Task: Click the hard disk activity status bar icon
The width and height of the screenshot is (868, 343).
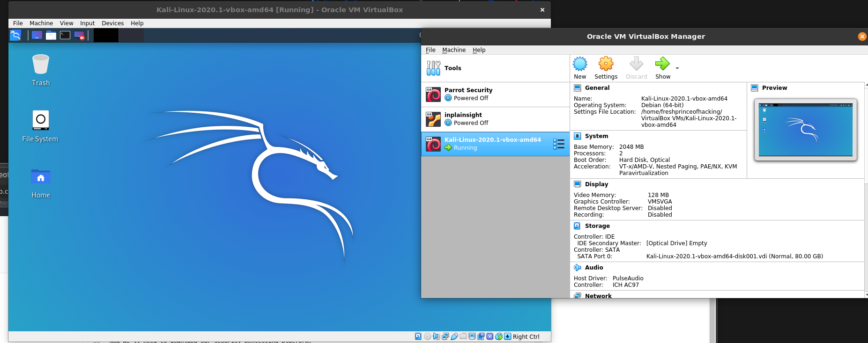Action: (x=418, y=336)
